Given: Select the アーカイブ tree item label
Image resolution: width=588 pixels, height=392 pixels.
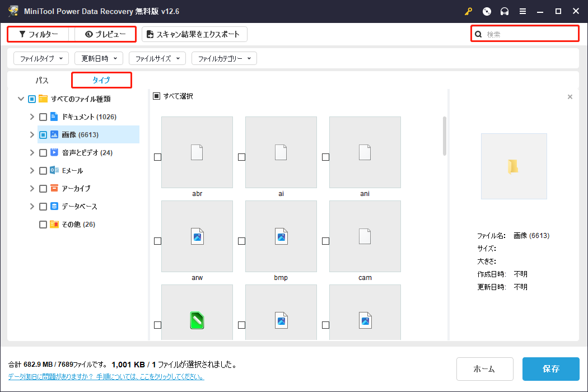Looking at the screenshot, I should point(76,188).
